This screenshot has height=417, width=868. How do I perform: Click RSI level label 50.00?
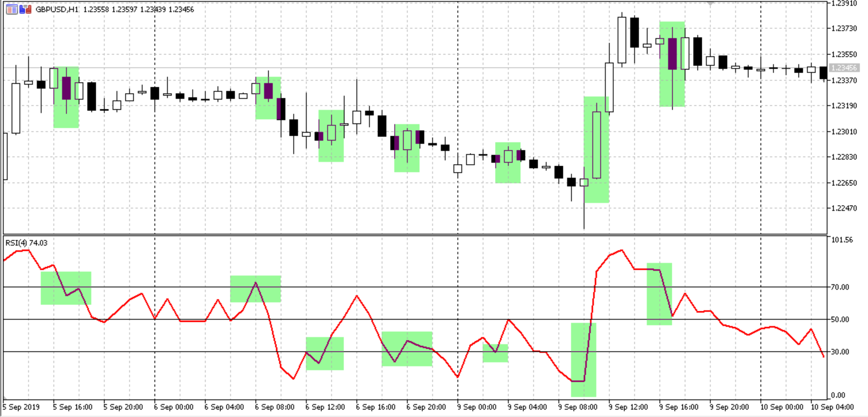pyautogui.click(x=841, y=319)
